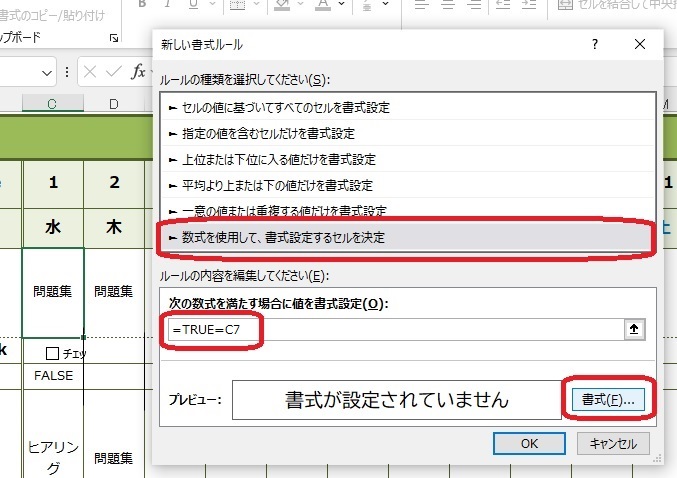The height and width of the screenshot is (478, 677).
Task: Click the 書式 (Format) button
Action: tap(608, 399)
